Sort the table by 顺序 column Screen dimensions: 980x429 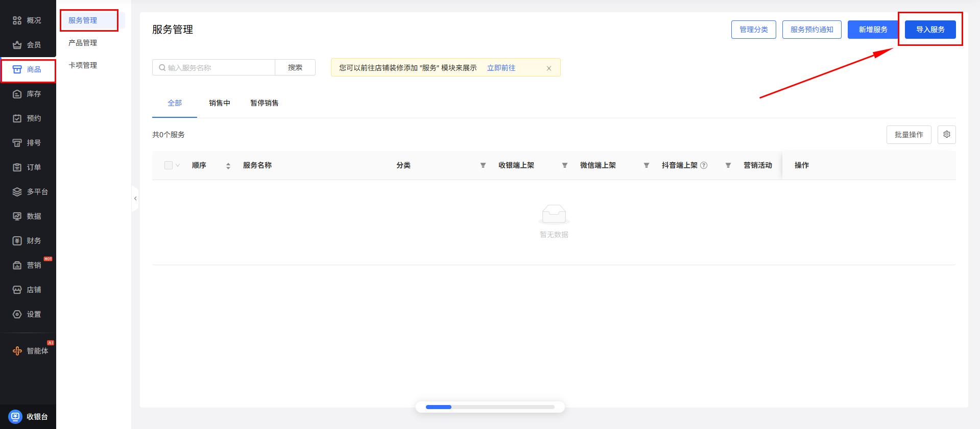[228, 165]
